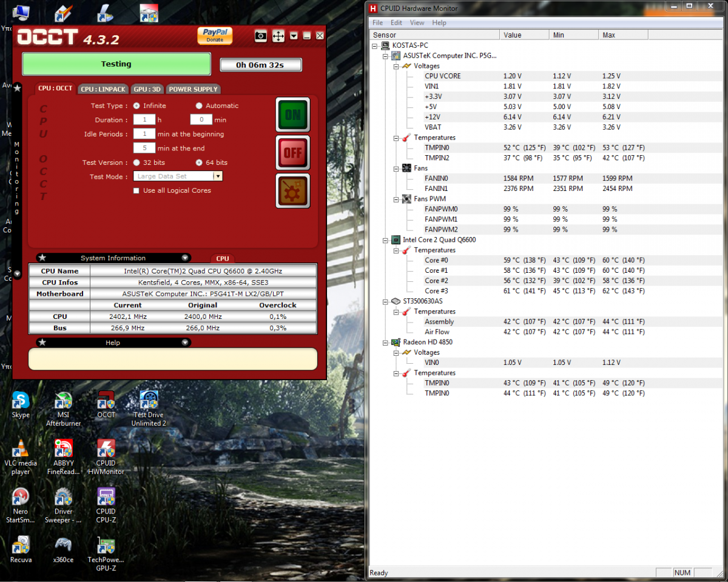The height and width of the screenshot is (582, 728).
Task: Click the Duration minutes input field
Action: click(201, 120)
